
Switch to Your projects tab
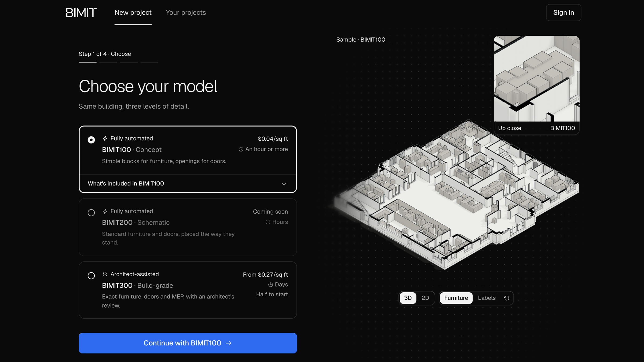point(186,13)
